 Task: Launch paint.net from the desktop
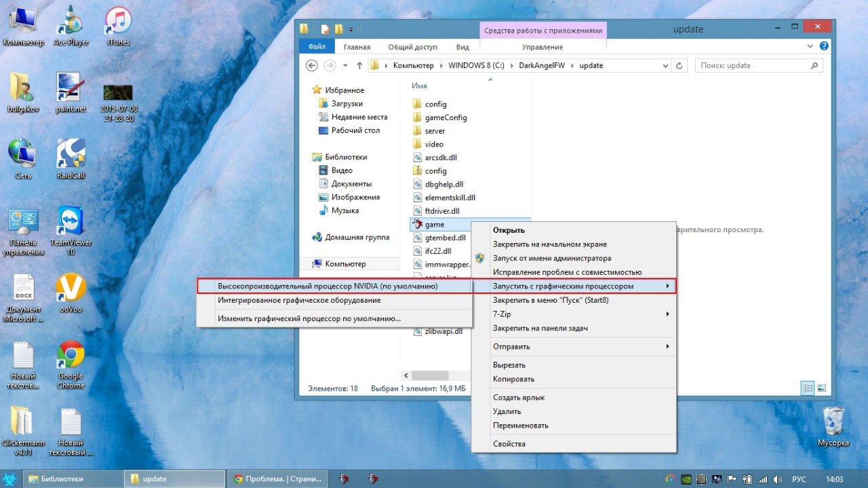pyautogui.click(x=71, y=92)
